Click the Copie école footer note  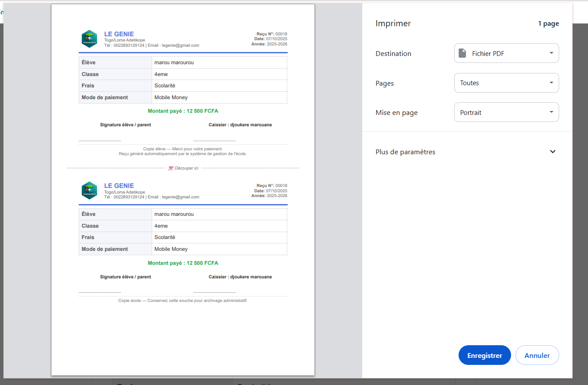(183, 300)
